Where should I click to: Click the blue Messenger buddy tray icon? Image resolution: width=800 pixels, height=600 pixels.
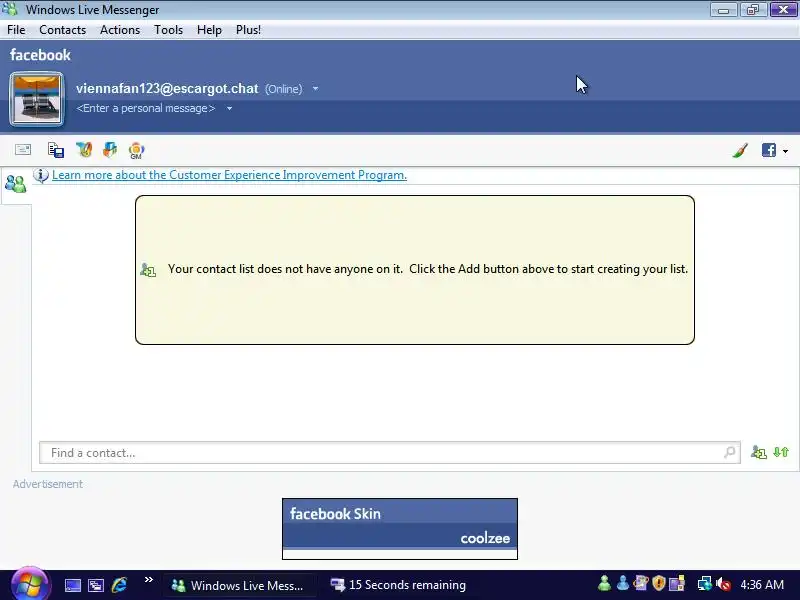point(622,583)
